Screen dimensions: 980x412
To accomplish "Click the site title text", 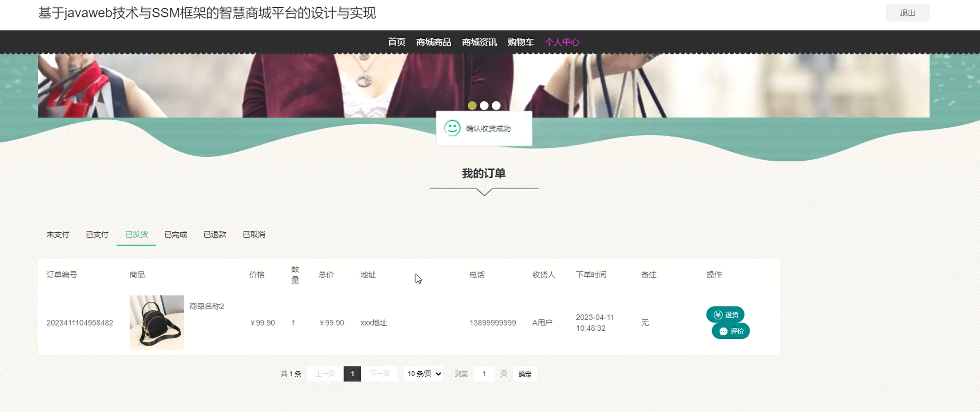I will [207, 13].
